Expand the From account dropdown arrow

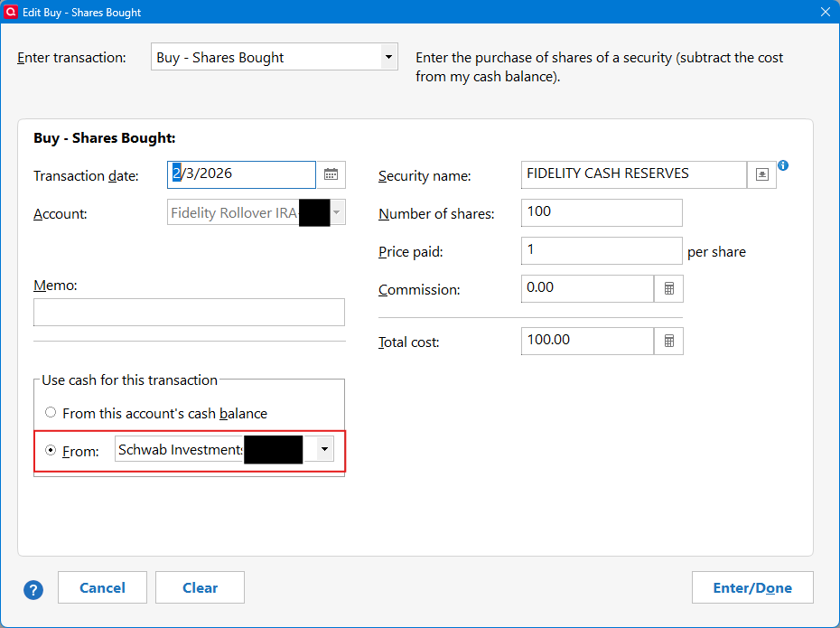(324, 449)
